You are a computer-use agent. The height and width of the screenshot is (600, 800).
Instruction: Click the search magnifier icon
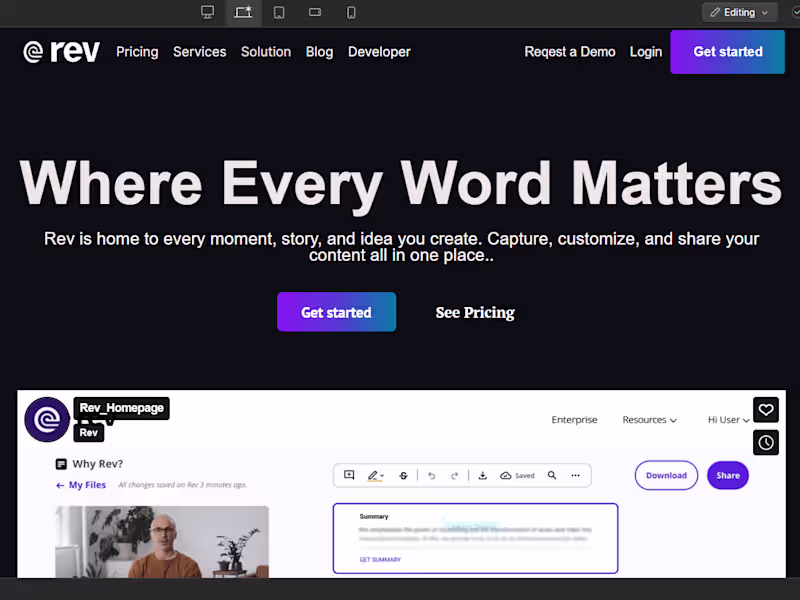coord(552,475)
